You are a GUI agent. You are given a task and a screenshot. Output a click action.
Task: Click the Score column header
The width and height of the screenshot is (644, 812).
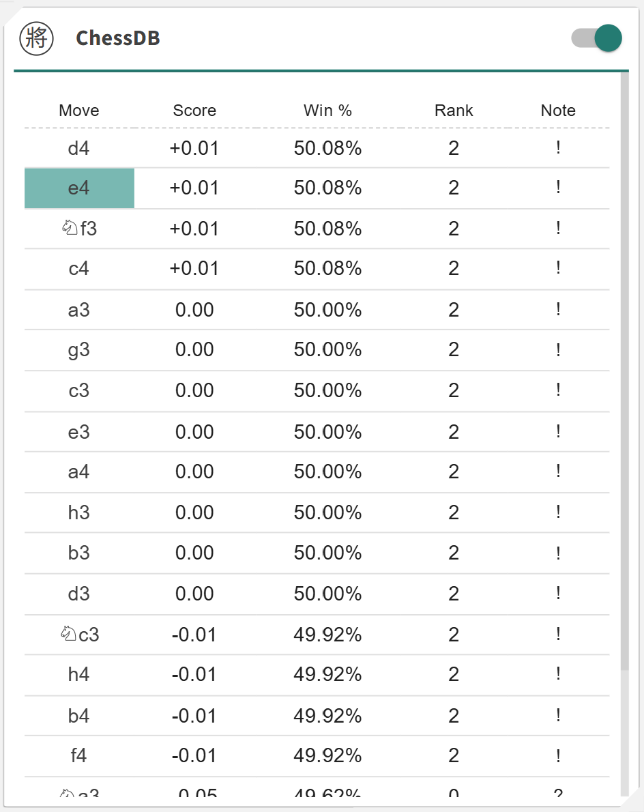194,111
